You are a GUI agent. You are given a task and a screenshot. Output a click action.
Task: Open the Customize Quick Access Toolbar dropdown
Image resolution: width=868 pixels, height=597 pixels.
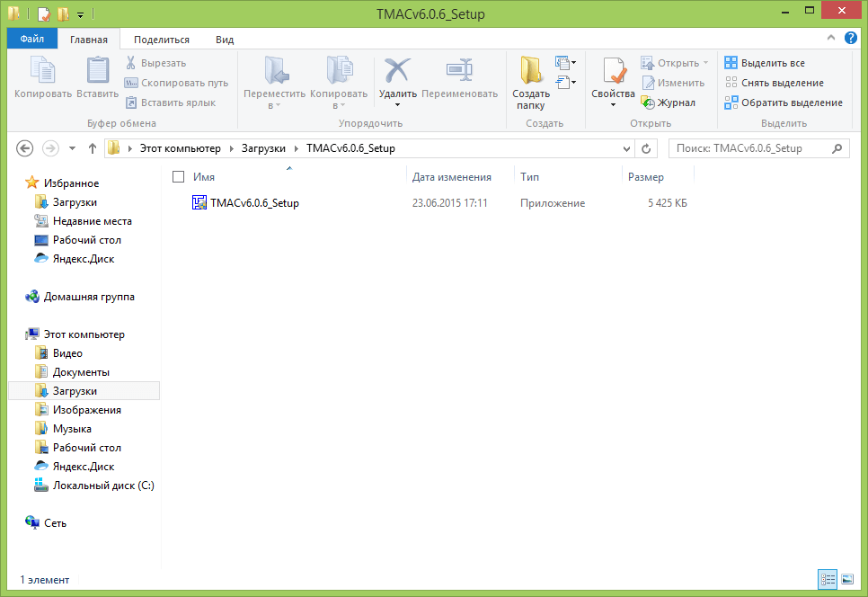point(80,15)
